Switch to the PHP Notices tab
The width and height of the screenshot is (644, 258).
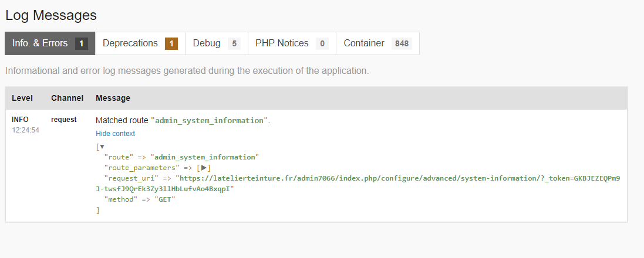292,43
